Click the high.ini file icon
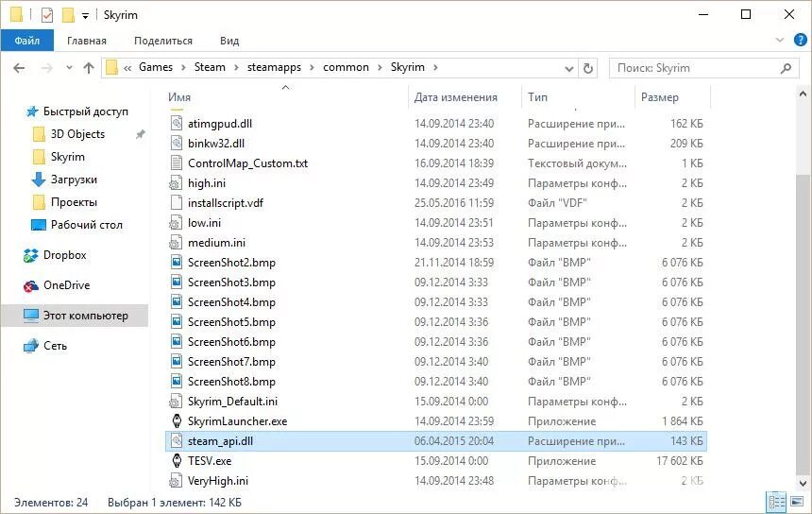The width and height of the screenshot is (812, 514). 176,183
